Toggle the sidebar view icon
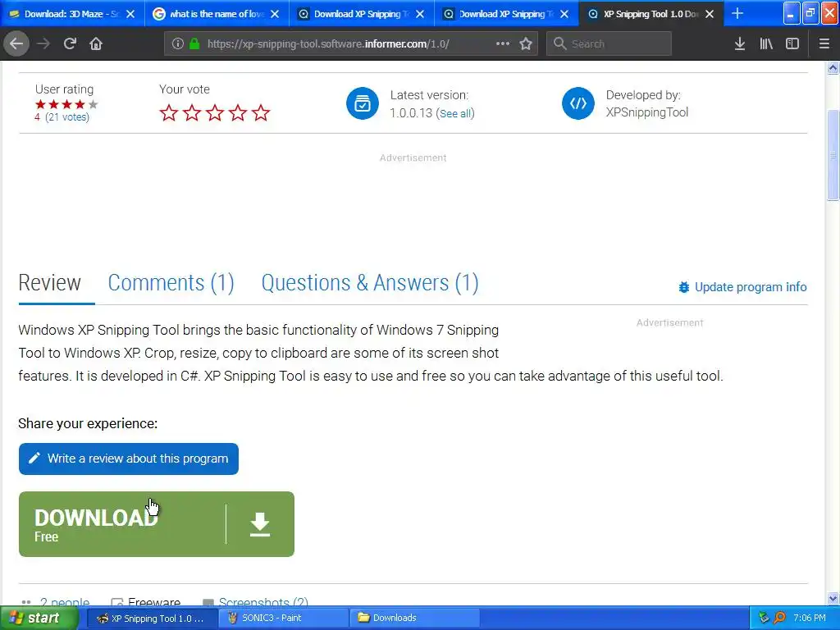The height and width of the screenshot is (630, 840). coord(792,43)
